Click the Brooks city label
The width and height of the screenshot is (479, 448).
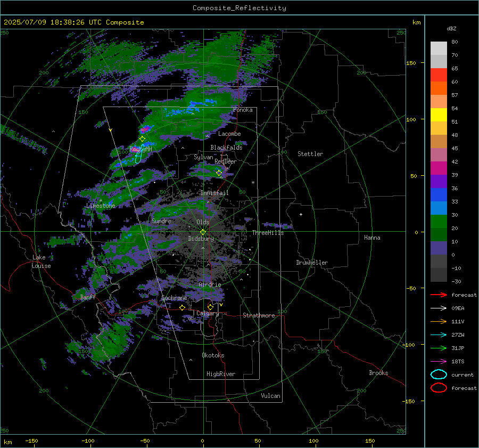pos(378,373)
